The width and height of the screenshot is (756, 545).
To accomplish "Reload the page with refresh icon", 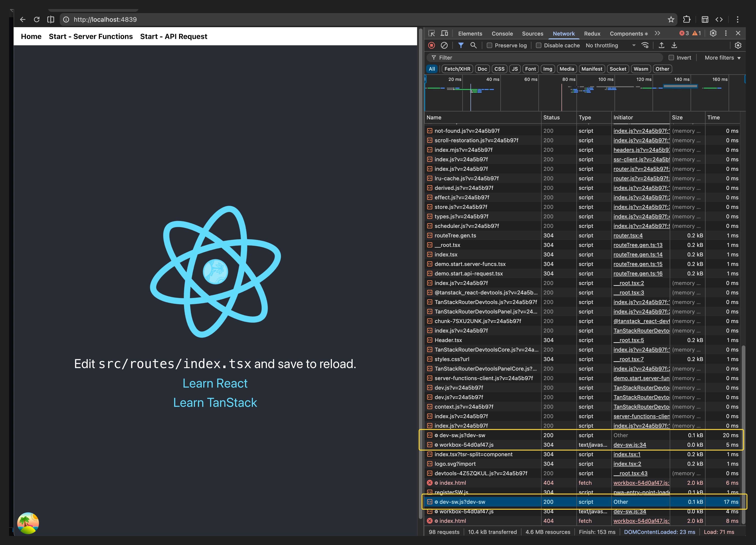I will (x=37, y=19).
